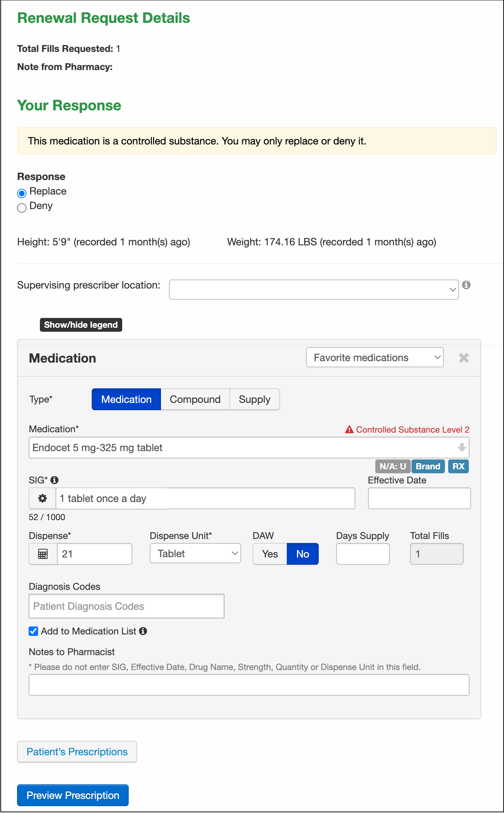Select the Deny response option
504x813 pixels.
(x=22, y=207)
